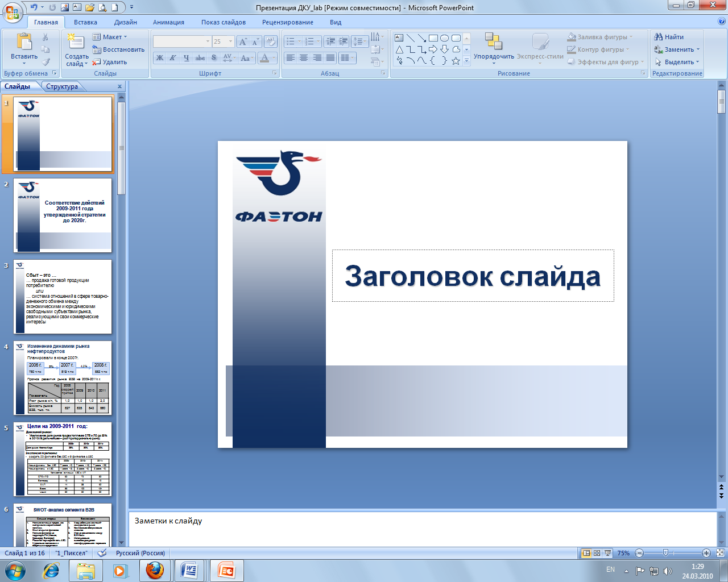Image resolution: width=728 pixels, height=582 pixels.
Task: Click the zoom in plus button
Action: click(706, 553)
